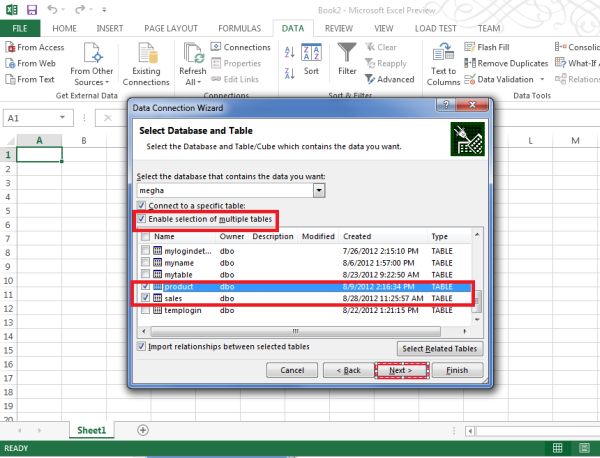Click the table list horizontal scrollbar

pos(295,331)
